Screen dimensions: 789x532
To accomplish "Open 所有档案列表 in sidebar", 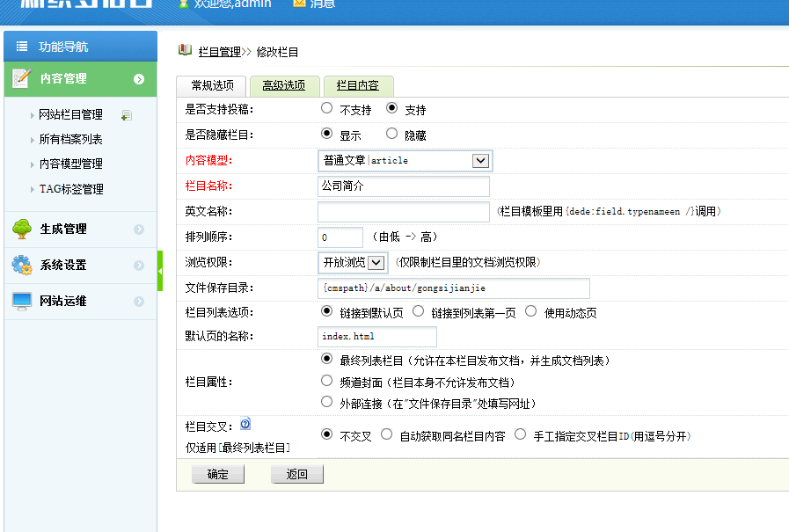I will [71, 139].
